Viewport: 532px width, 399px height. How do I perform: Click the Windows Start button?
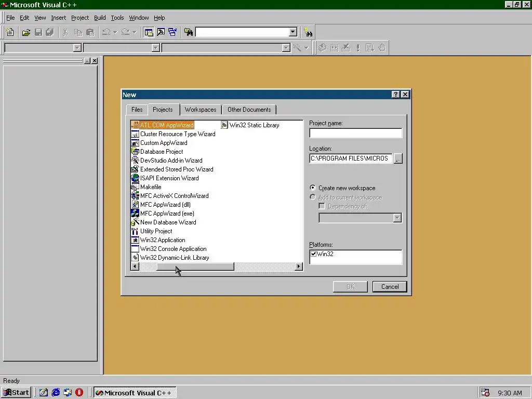pos(16,393)
